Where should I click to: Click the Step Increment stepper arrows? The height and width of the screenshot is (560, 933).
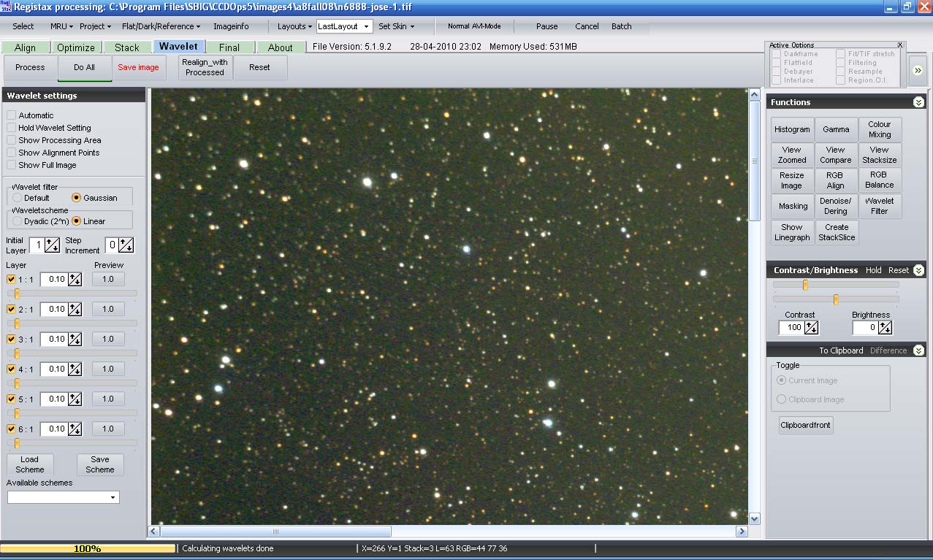tap(126, 245)
